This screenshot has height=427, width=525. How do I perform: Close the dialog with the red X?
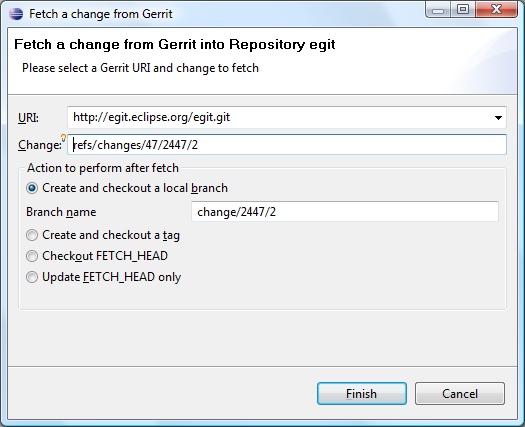pyautogui.click(x=496, y=9)
